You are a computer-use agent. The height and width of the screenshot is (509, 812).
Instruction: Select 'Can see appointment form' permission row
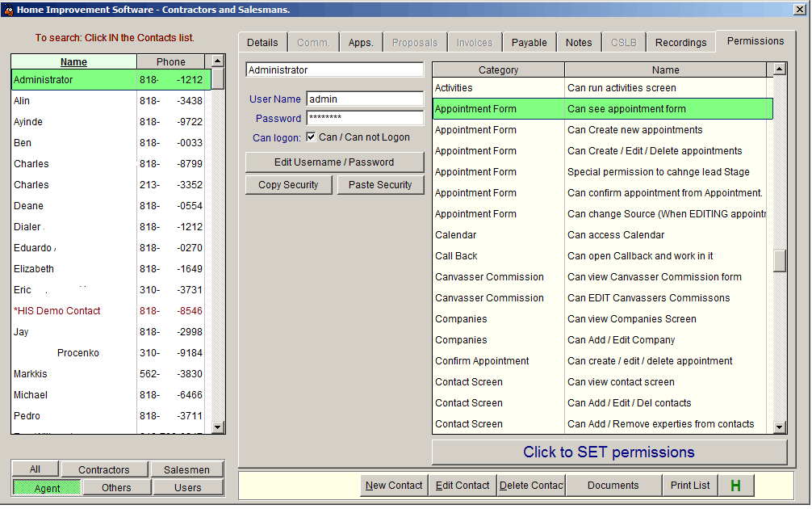(603, 109)
